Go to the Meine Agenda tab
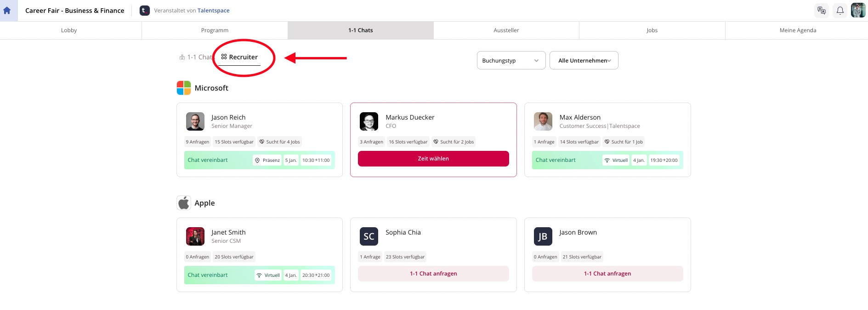The height and width of the screenshot is (310, 868). click(798, 30)
